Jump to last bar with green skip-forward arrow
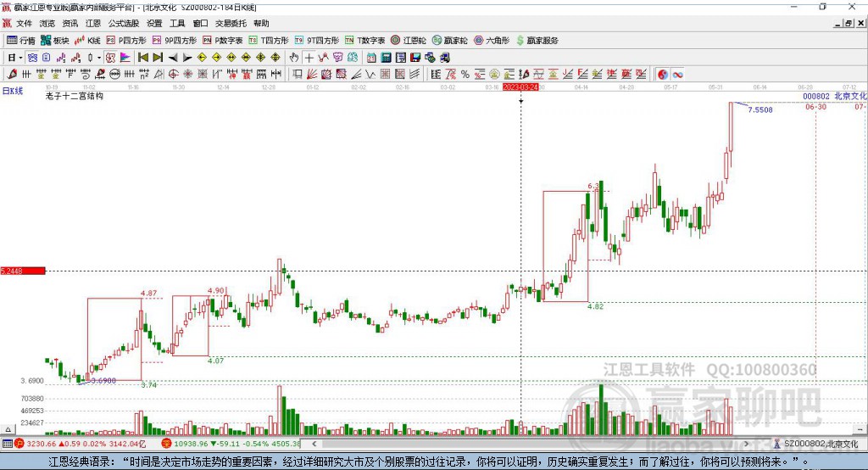The image size is (868, 470). 158,58
